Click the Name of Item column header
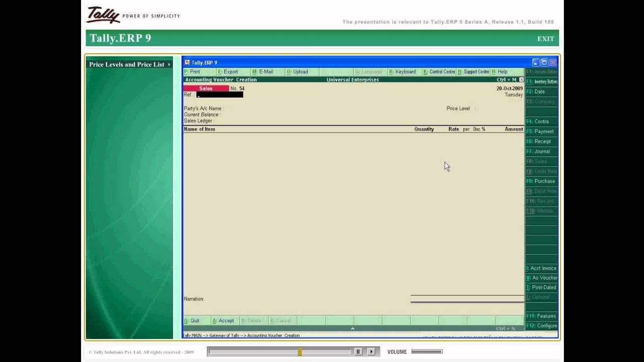Viewport: 644px width, 362px height. pos(199,129)
